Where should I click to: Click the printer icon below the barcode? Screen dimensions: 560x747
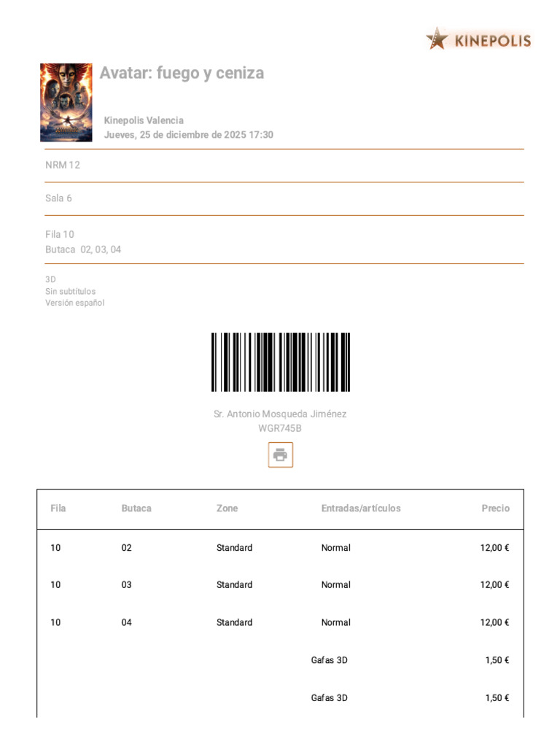(280, 455)
